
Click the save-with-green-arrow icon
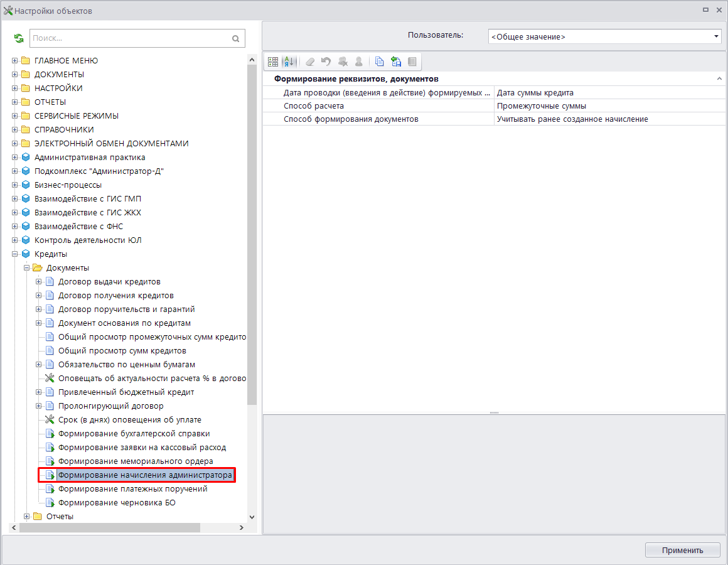[x=396, y=62]
